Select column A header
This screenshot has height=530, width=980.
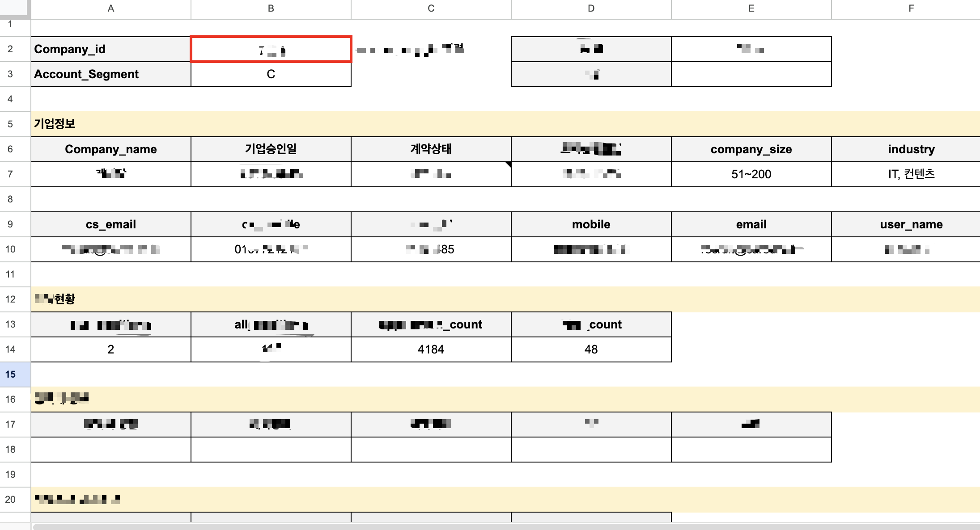point(111,8)
